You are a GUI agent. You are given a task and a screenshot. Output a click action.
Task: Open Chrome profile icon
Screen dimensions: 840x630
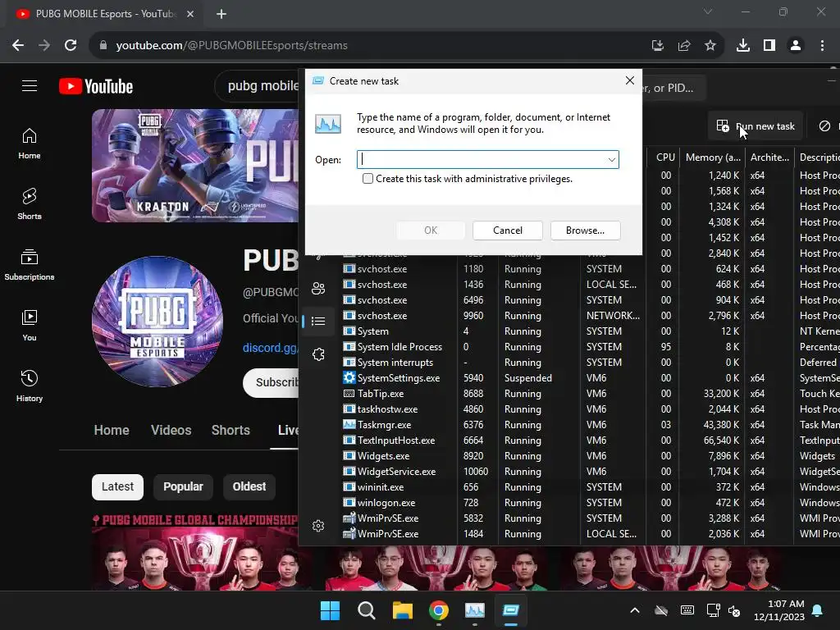pyautogui.click(x=796, y=46)
